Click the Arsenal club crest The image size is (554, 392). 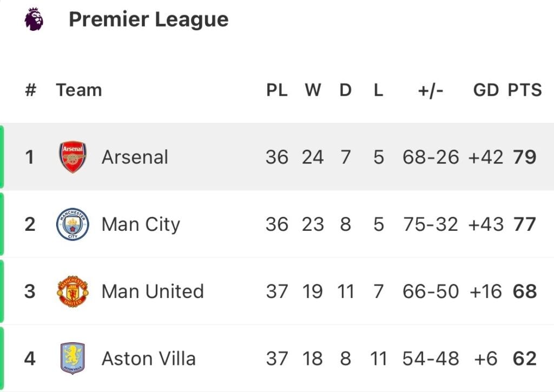(x=73, y=157)
